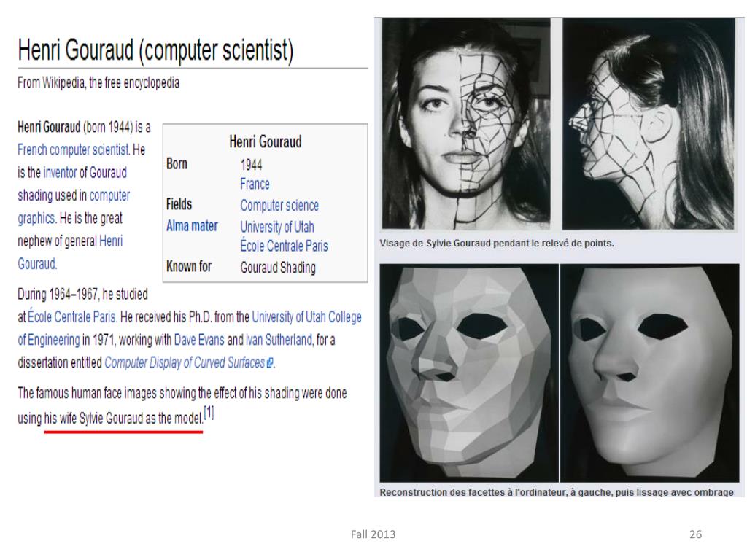
Task: Click the 'Fields' label in the infobox
Action: click(179, 204)
